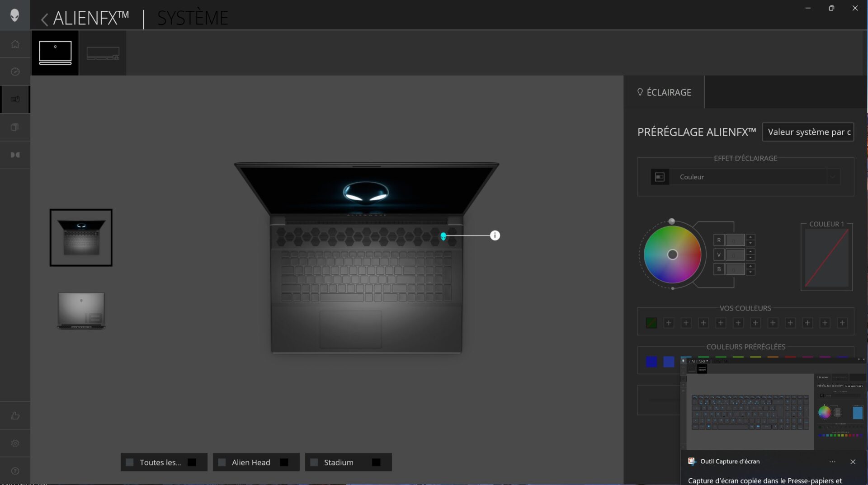Decrease the B value with down arrow

pos(750,272)
